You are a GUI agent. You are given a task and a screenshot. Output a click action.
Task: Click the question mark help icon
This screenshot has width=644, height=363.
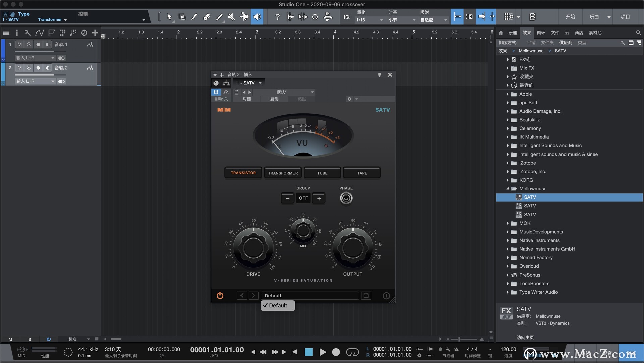(277, 17)
